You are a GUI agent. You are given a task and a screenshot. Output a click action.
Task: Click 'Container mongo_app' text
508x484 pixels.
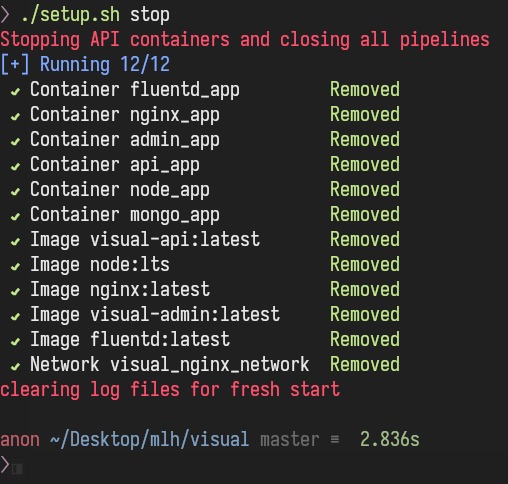pos(125,215)
